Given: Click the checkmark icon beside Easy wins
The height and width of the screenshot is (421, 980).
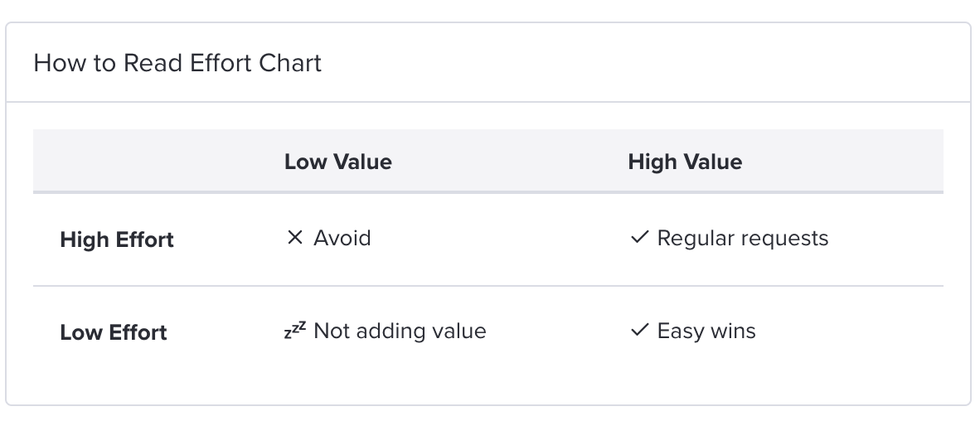Looking at the screenshot, I should pos(640,330).
